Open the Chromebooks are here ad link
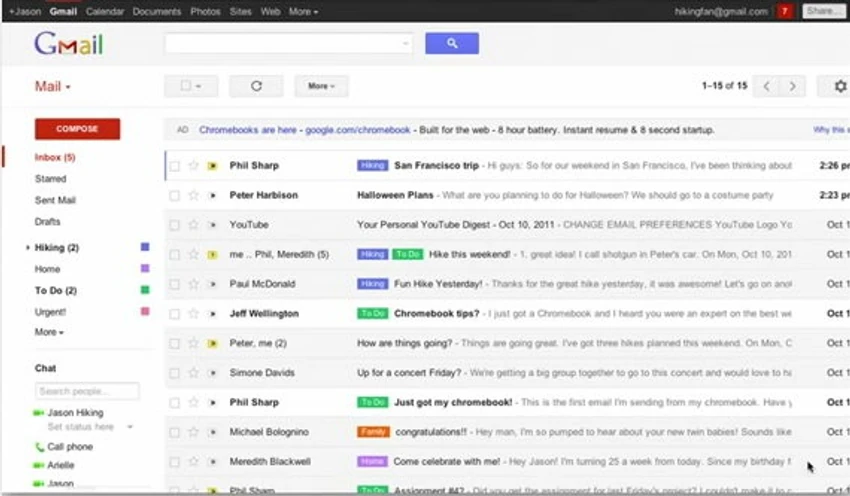 248,130
